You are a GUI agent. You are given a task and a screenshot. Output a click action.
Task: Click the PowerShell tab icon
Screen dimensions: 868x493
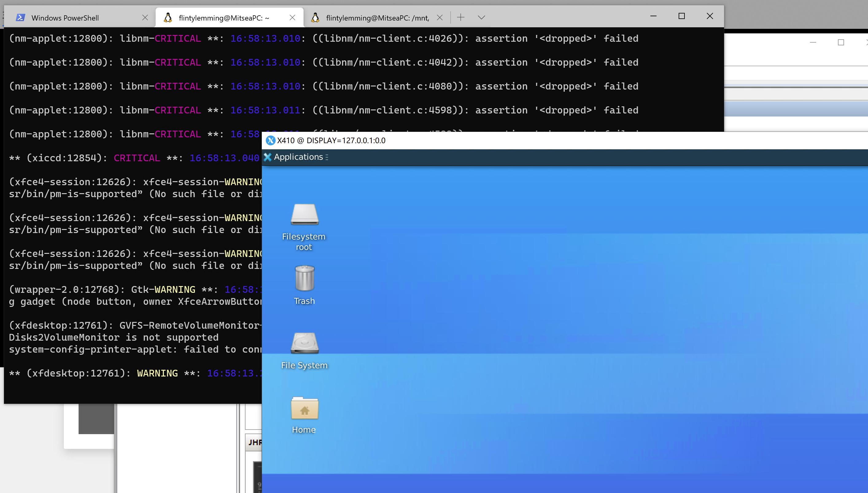pos(20,17)
